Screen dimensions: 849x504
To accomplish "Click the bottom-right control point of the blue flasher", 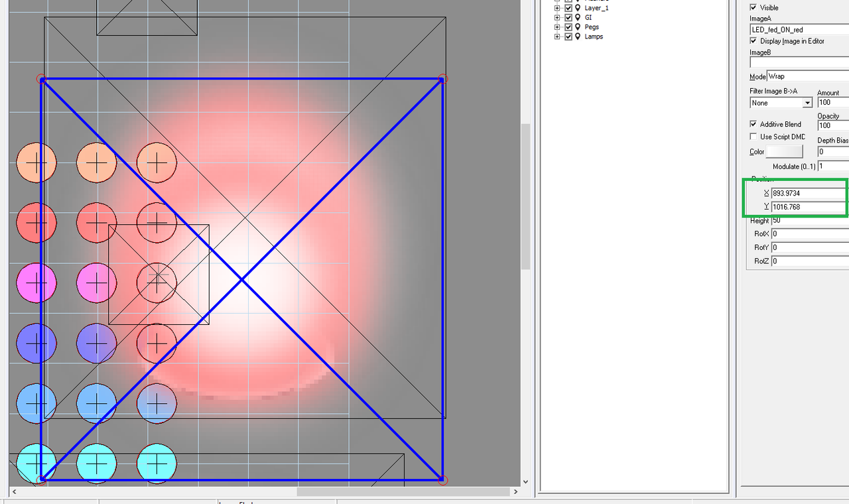I will pos(443,479).
